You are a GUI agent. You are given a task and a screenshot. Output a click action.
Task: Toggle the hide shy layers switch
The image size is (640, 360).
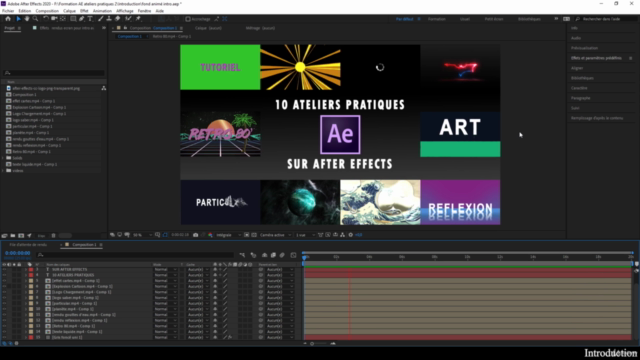tap(264, 255)
